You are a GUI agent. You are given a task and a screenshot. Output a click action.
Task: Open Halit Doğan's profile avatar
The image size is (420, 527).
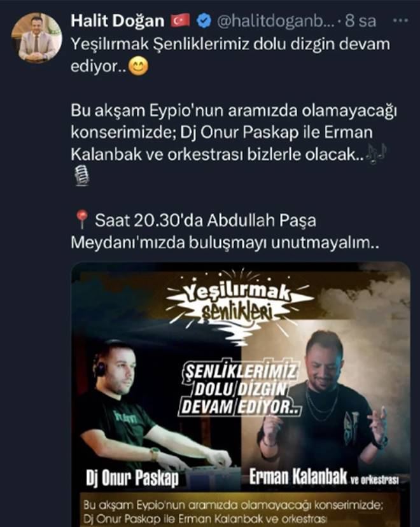[36, 38]
